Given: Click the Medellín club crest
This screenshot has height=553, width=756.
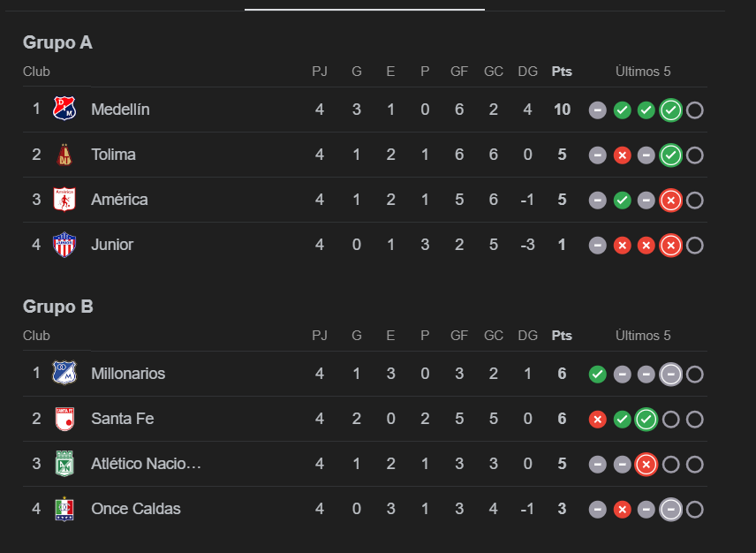Looking at the screenshot, I should tap(64, 109).
